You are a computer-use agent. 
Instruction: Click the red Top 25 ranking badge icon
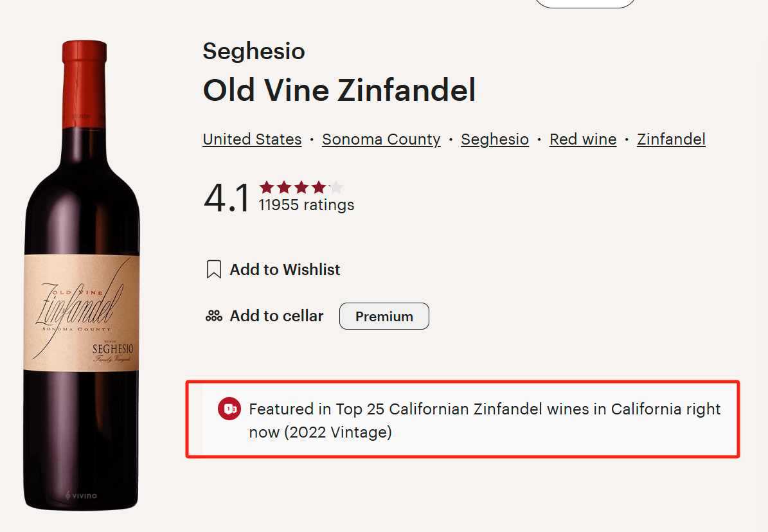[x=229, y=409]
